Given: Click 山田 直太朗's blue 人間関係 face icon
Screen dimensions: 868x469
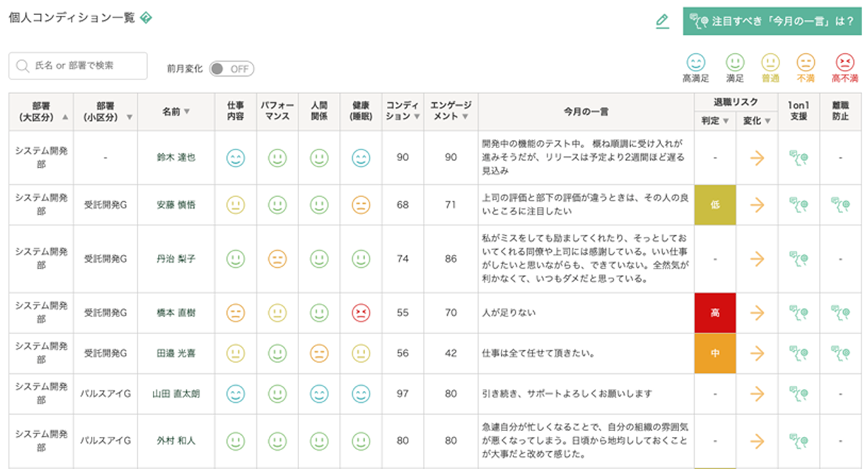Looking at the screenshot, I should [x=319, y=394].
